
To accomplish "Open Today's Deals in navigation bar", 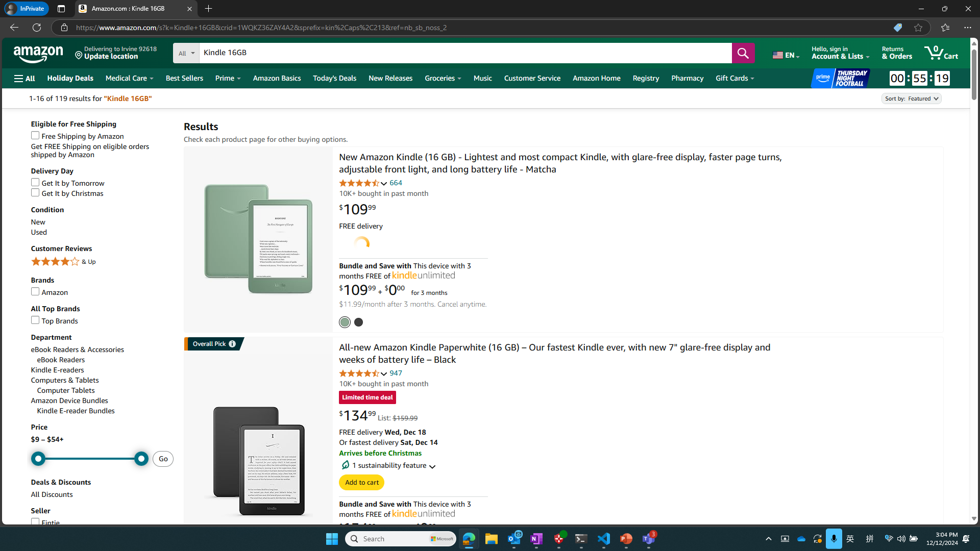I will [334, 78].
